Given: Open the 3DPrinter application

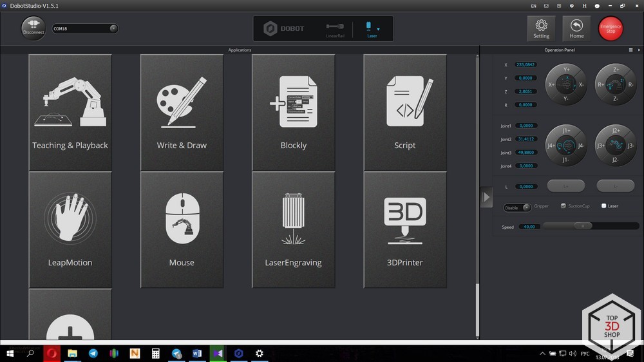Looking at the screenshot, I should 405,230.
